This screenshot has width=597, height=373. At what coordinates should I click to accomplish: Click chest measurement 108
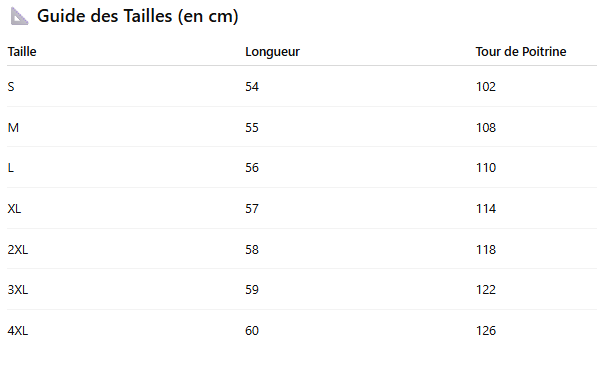486,128
